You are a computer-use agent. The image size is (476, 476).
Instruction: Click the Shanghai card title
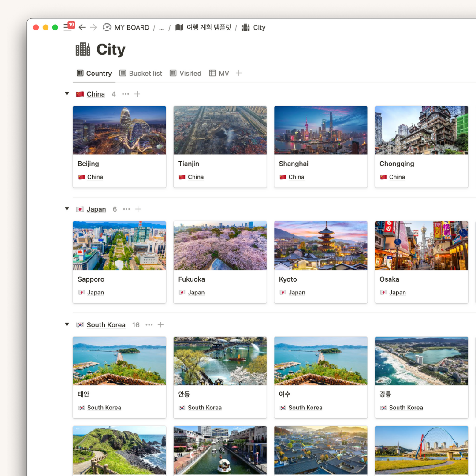click(294, 164)
